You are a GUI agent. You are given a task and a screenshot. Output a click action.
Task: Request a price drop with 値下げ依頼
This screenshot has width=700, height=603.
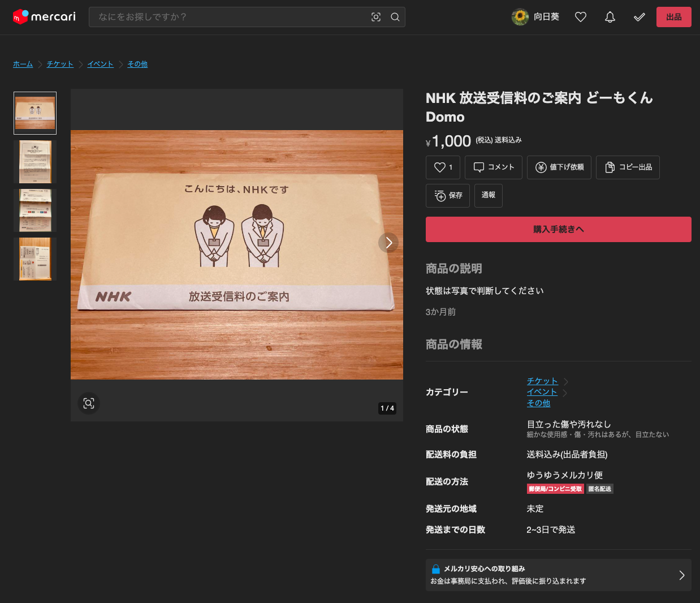click(559, 167)
